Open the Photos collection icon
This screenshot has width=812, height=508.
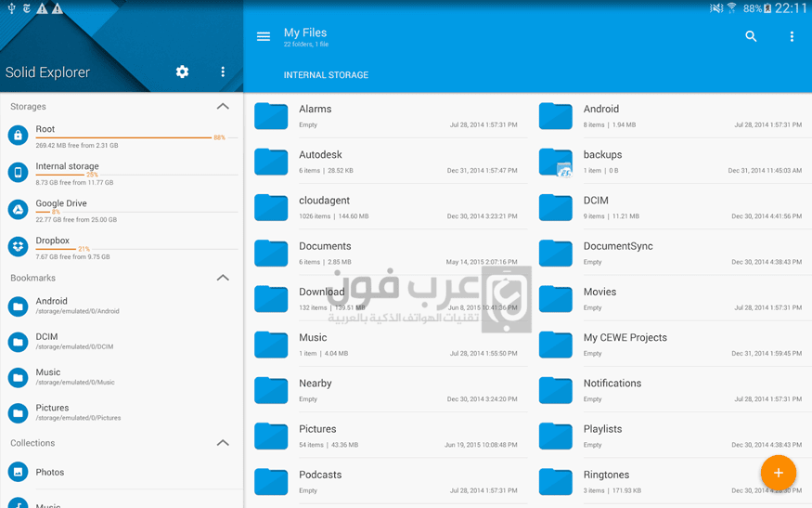click(19, 472)
